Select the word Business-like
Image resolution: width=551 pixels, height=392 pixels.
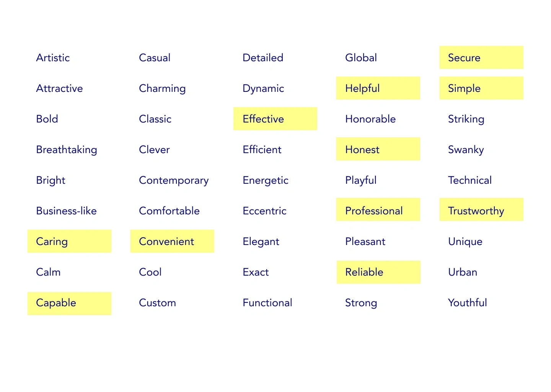66,211
